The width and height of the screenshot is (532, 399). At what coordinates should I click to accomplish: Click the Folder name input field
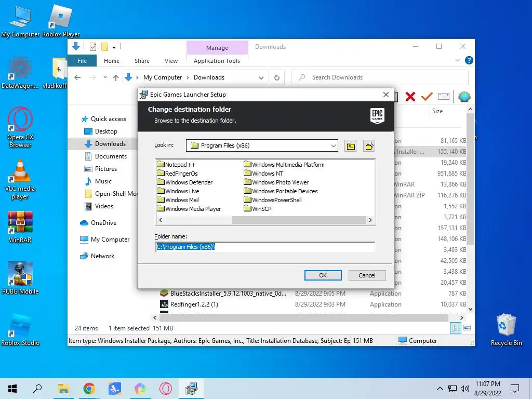click(x=265, y=247)
